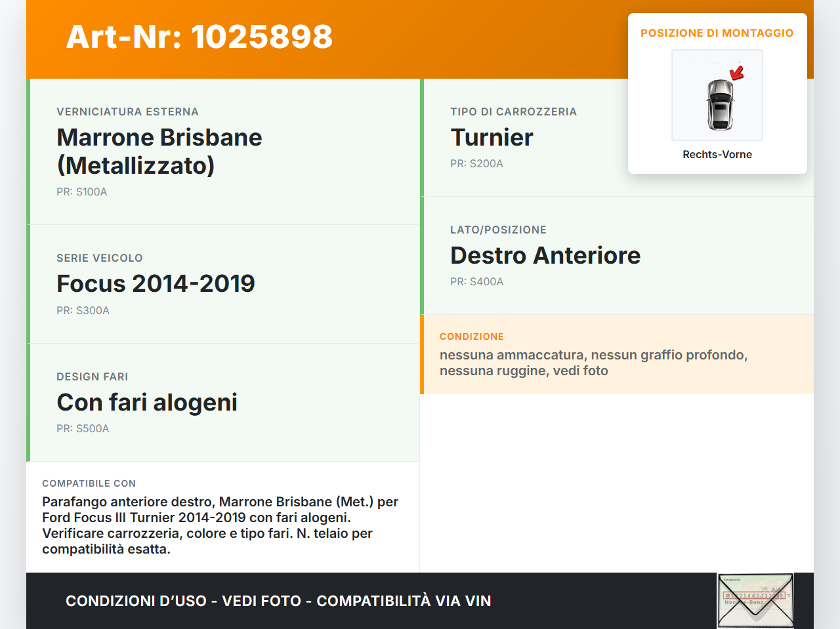Select the Marrone Brisbane (Metallizzato) value

coord(159,152)
